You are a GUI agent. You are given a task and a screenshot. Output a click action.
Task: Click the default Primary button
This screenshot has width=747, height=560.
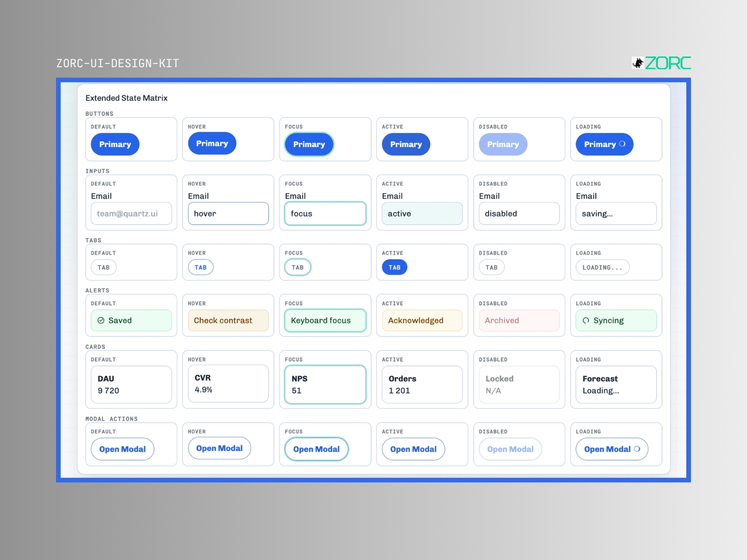tap(115, 144)
